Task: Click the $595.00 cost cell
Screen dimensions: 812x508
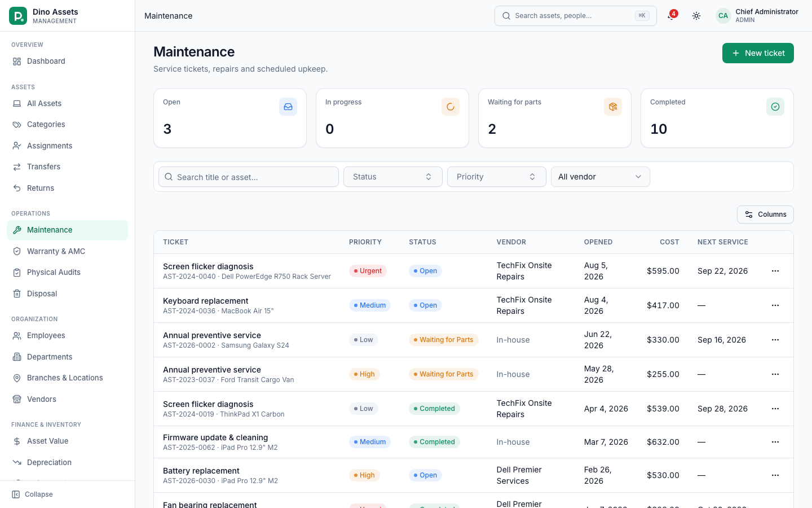Action: pos(663,271)
